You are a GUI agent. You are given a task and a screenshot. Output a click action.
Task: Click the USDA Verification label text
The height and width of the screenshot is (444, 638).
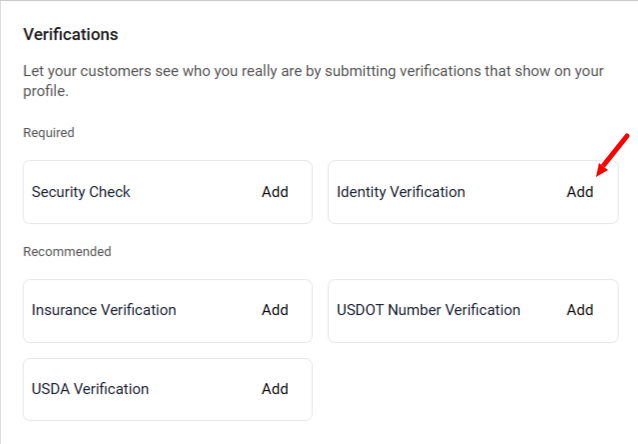point(90,389)
